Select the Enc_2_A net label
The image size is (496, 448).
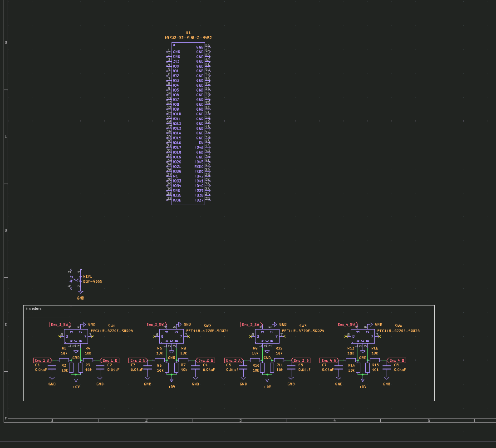(x=138, y=360)
